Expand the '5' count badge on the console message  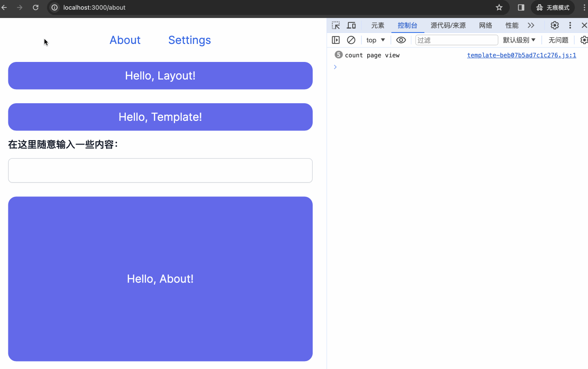(338, 55)
